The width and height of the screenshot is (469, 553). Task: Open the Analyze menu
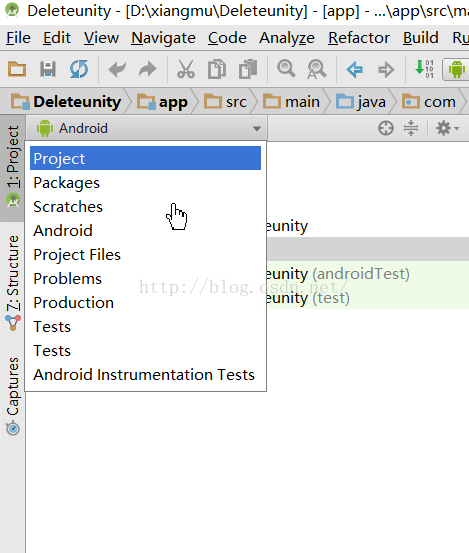287,38
